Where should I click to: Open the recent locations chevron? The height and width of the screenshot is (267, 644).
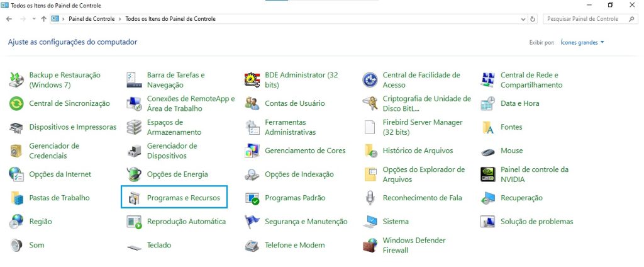click(33, 19)
